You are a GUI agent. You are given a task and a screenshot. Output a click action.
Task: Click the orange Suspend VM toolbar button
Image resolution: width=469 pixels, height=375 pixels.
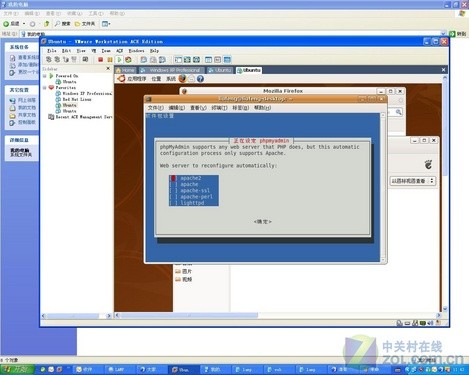tap(110, 60)
